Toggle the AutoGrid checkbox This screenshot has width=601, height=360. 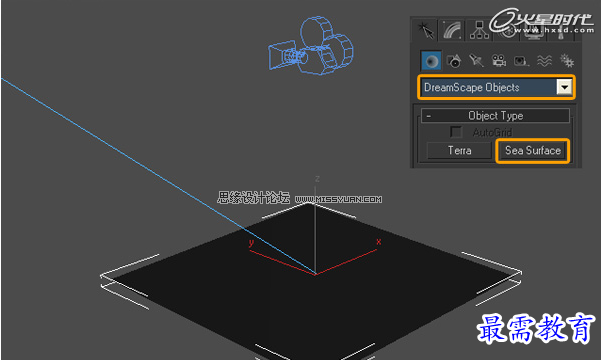(x=456, y=132)
